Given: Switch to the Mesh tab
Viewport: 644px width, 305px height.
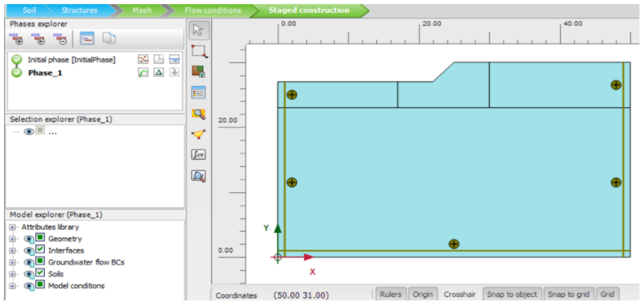Looking at the screenshot, I should (x=142, y=10).
